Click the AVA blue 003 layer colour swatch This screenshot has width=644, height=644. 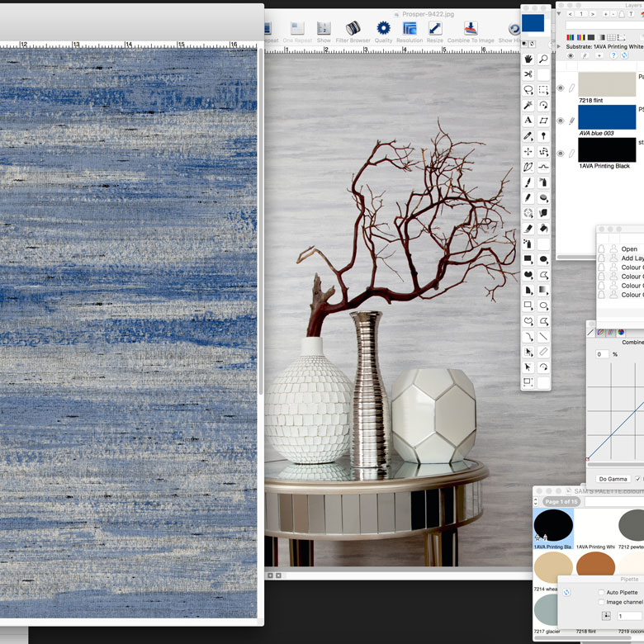click(607, 117)
